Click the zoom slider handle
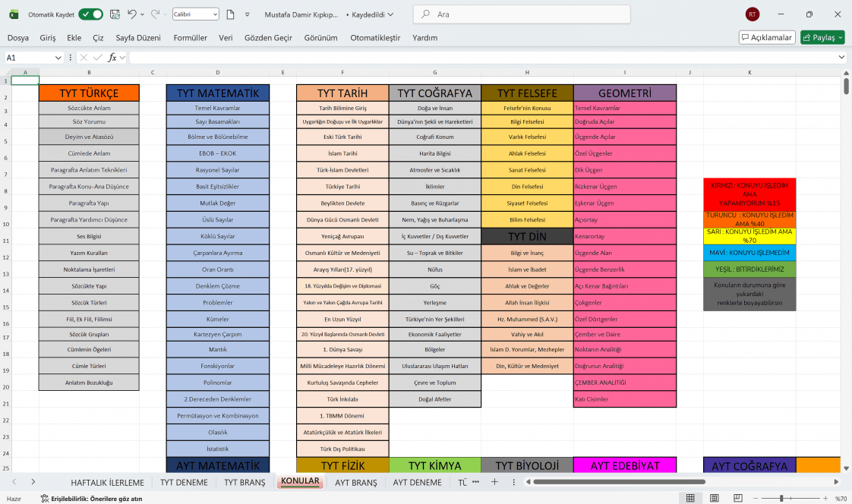The height and width of the screenshot is (504, 852). [781, 498]
